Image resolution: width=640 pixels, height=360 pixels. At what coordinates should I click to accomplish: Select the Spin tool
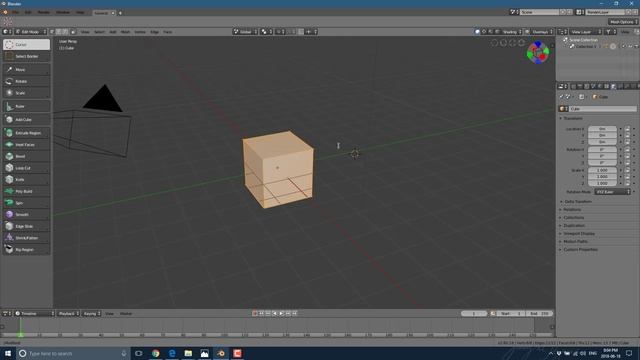[27, 203]
